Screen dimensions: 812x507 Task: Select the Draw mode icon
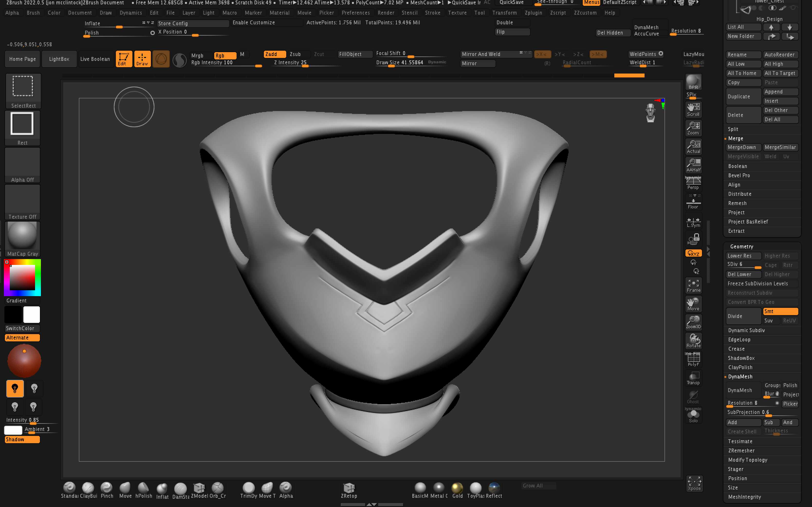142,59
